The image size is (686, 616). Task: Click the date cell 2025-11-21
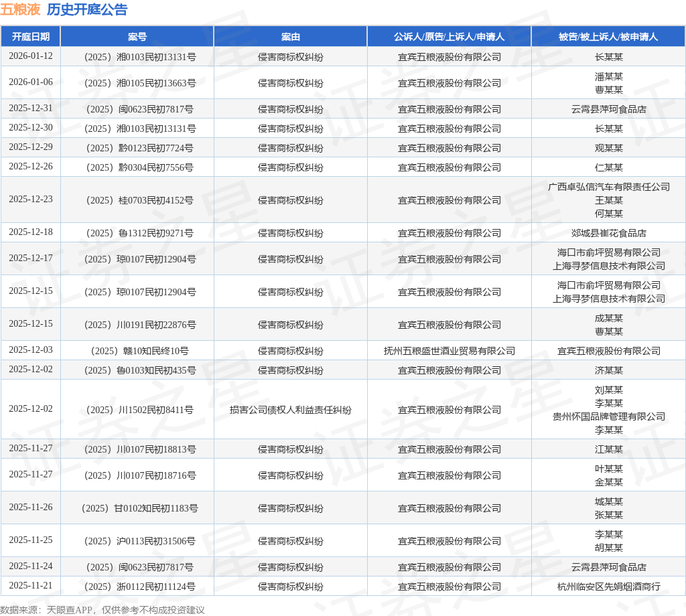[31, 585]
